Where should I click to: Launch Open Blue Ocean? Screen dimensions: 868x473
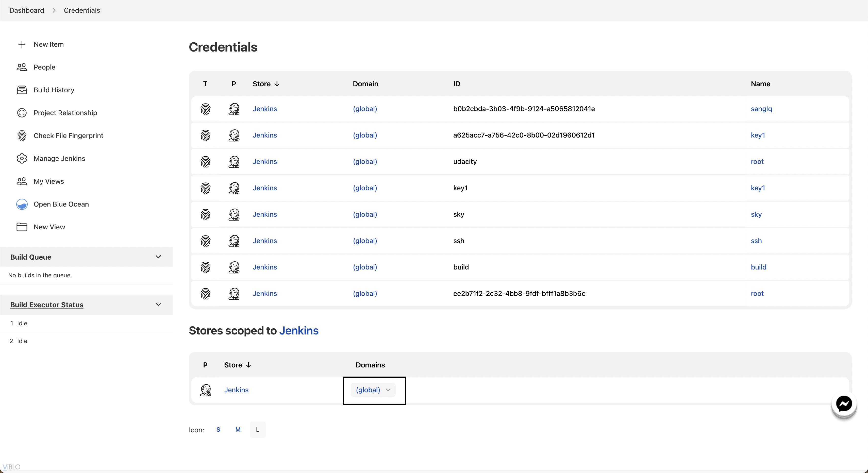coord(61,204)
